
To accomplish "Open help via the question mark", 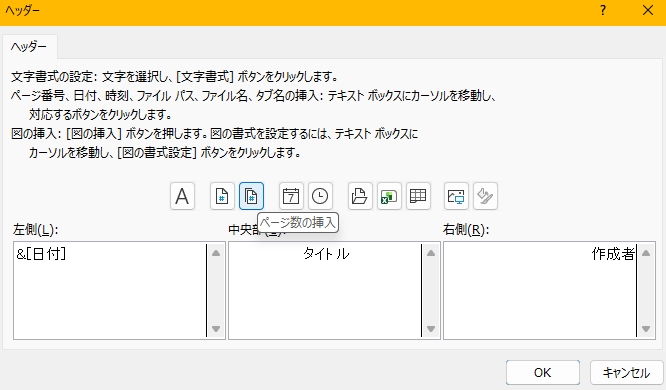I will click(603, 11).
